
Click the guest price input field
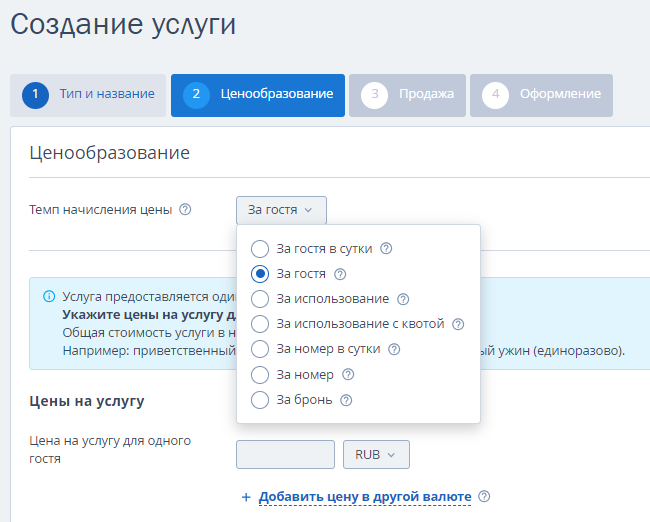click(285, 454)
